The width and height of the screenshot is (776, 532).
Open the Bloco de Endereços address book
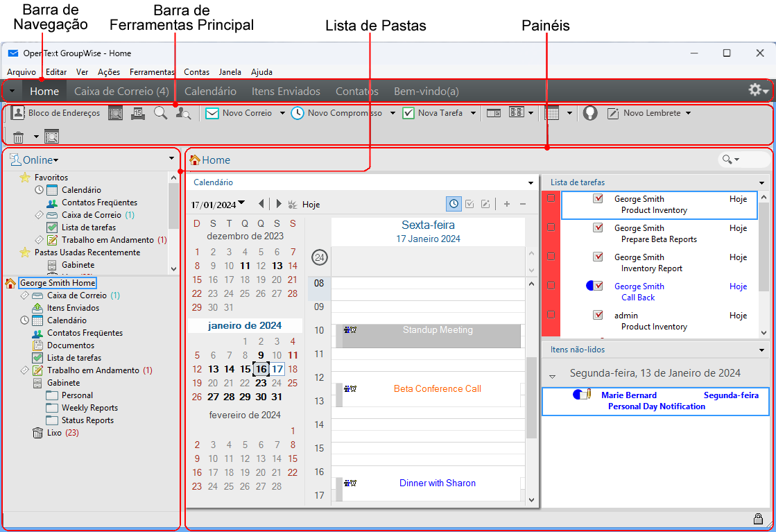point(56,113)
